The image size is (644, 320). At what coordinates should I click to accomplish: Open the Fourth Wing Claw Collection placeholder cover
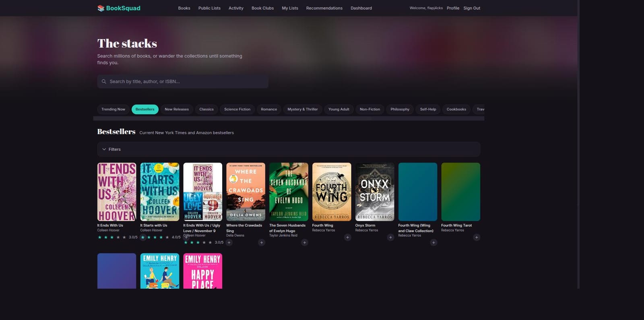(x=418, y=192)
